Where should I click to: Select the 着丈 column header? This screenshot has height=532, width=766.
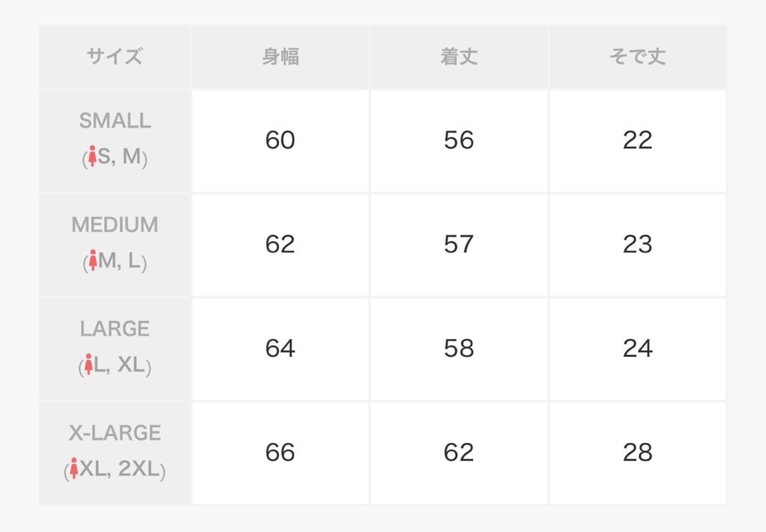(459, 56)
